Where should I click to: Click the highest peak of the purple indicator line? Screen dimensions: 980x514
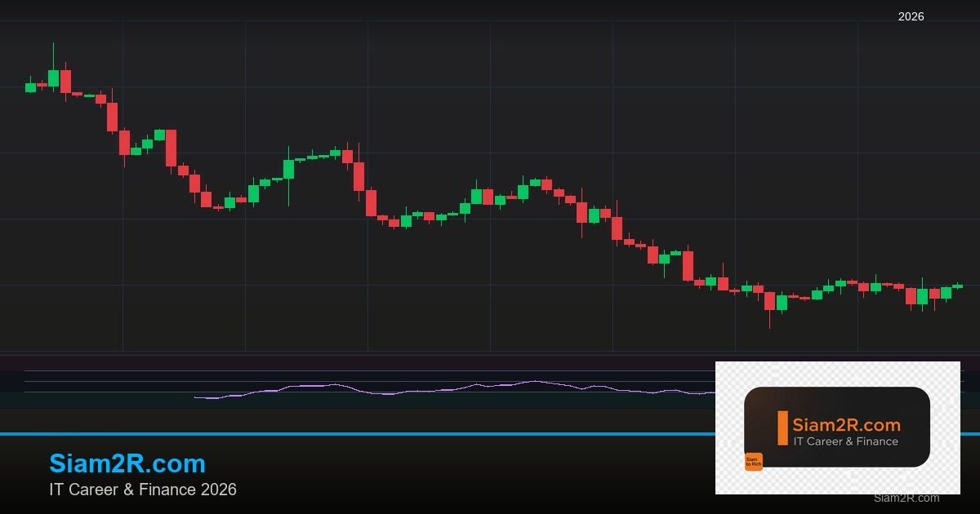point(532,381)
